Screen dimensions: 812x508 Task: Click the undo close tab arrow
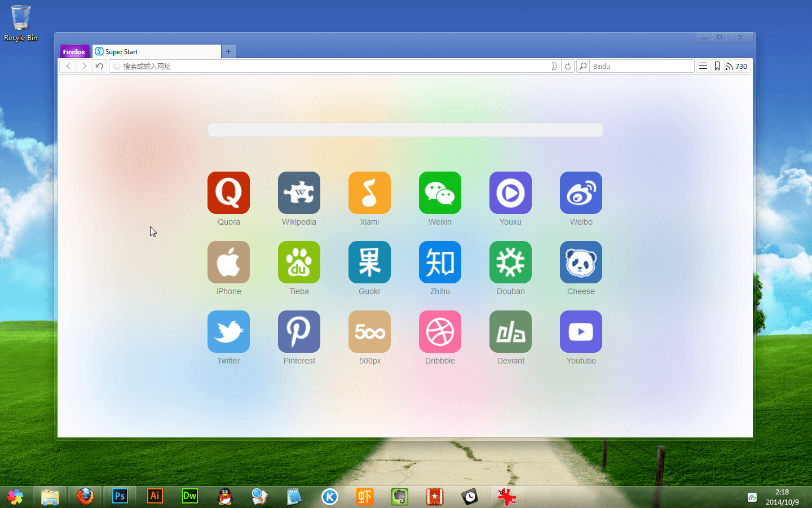coord(99,66)
